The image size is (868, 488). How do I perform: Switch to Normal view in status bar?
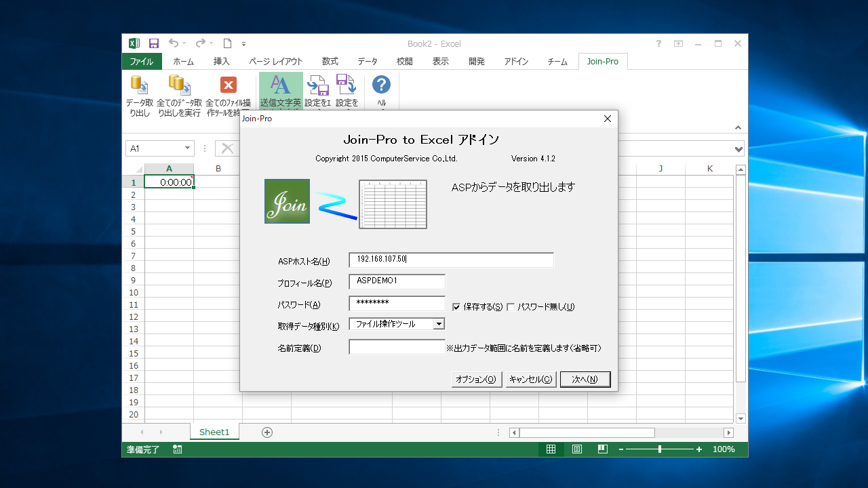[x=551, y=449]
